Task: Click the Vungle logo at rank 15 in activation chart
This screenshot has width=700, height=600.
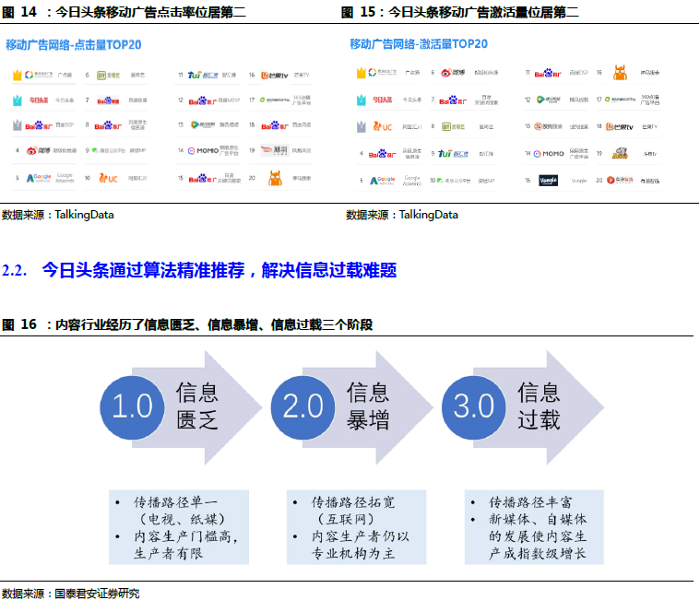Action: (548, 181)
